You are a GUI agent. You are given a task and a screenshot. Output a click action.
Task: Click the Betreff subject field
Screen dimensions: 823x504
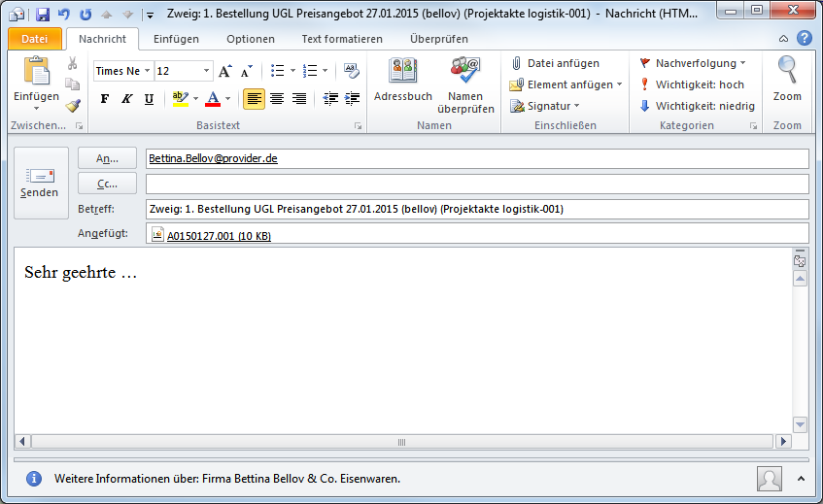(x=477, y=209)
